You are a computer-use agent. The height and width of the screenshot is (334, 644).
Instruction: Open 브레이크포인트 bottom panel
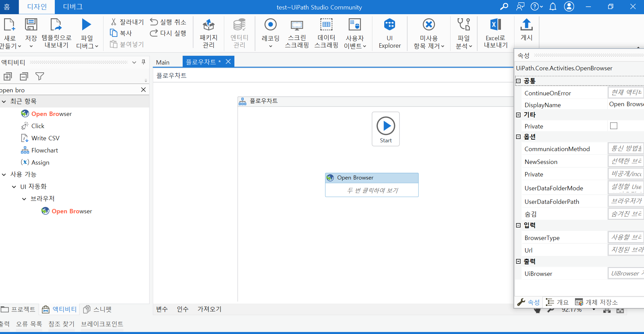[x=102, y=324]
